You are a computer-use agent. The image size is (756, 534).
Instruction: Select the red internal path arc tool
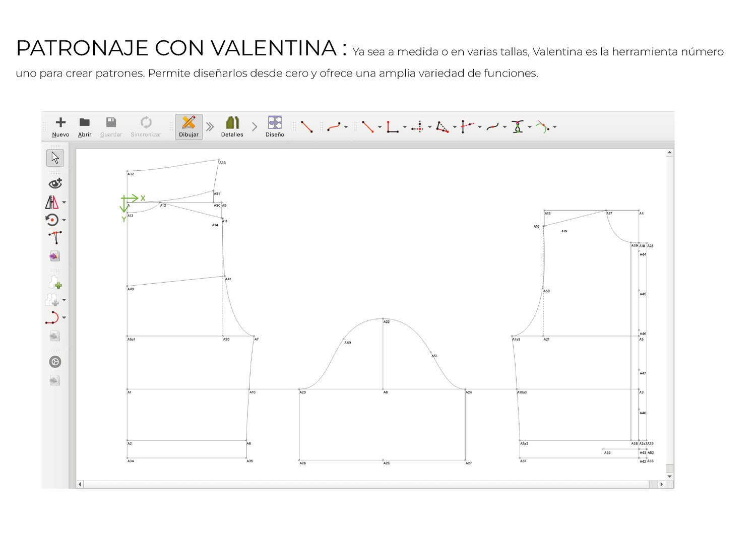click(52, 317)
